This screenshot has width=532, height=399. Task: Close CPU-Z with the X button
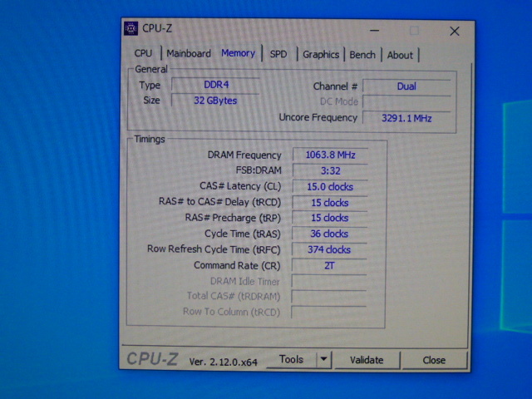455,32
